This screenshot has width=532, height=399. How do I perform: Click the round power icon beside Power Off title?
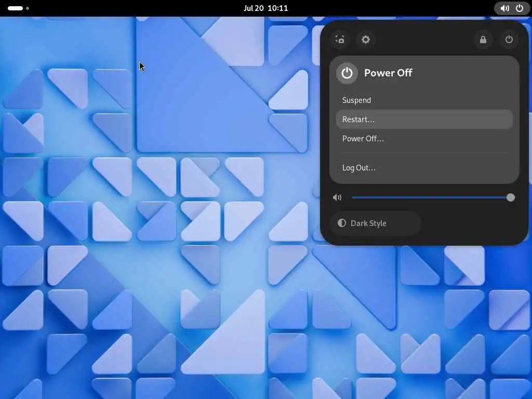[347, 73]
